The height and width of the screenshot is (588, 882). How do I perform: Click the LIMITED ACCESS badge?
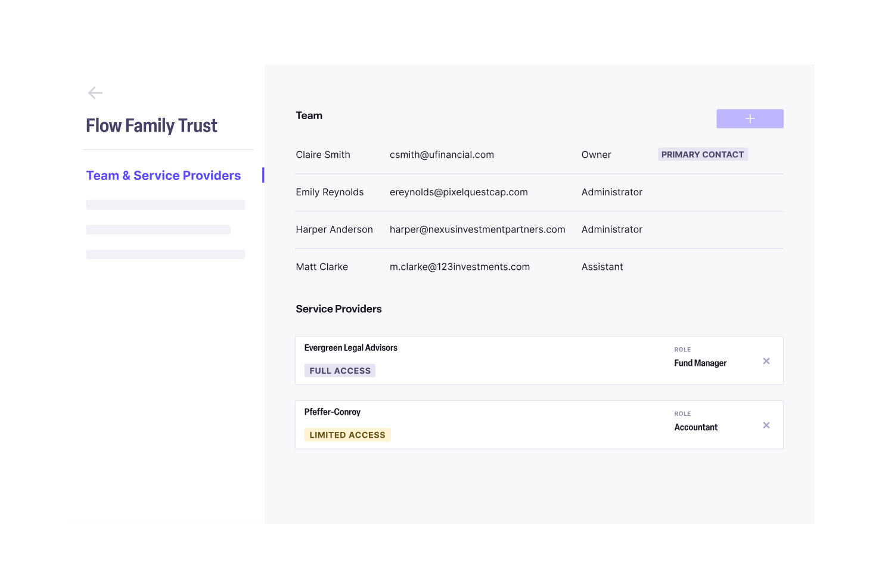[x=347, y=435]
